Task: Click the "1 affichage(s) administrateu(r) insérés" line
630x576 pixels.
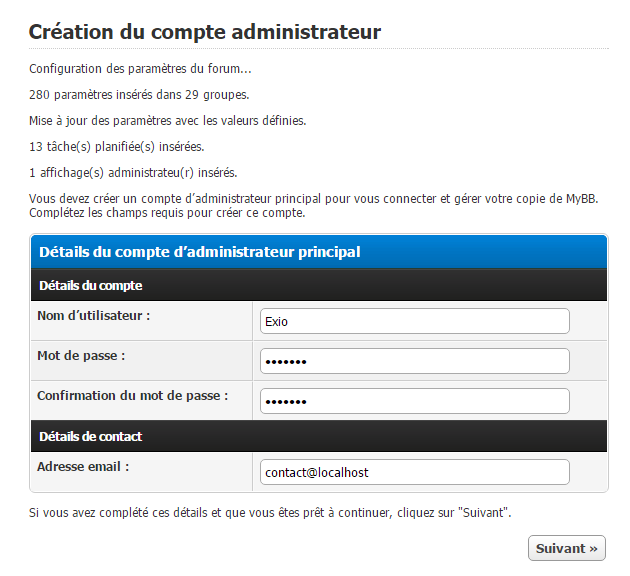Action: pos(133,173)
